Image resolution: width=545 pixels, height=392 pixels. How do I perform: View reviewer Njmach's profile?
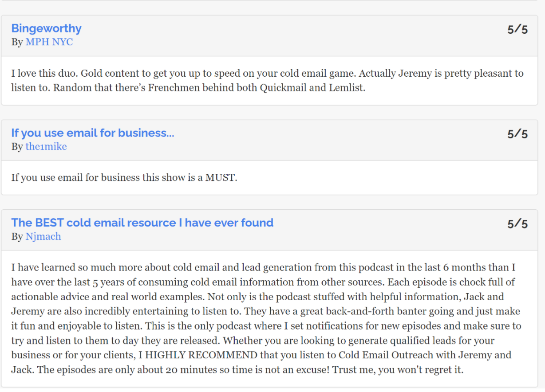43,236
